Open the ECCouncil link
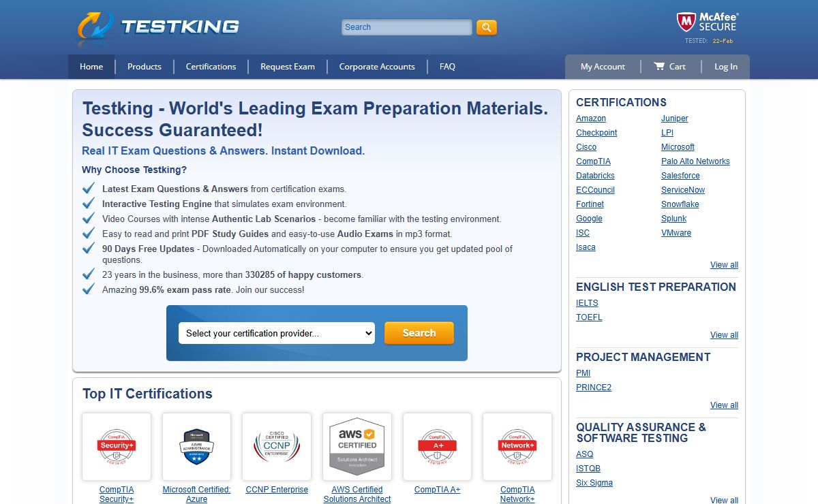818x504 pixels. (595, 190)
